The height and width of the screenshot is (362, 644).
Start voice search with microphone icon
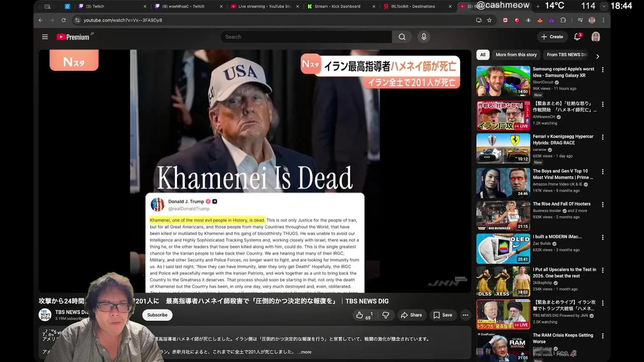click(424, 37)
